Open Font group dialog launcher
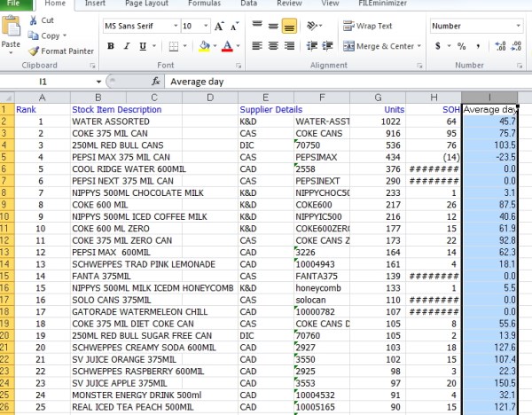 239,66
